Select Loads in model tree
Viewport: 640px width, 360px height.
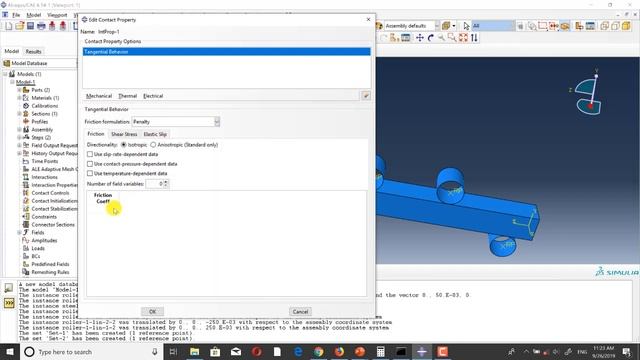point(38,248)
